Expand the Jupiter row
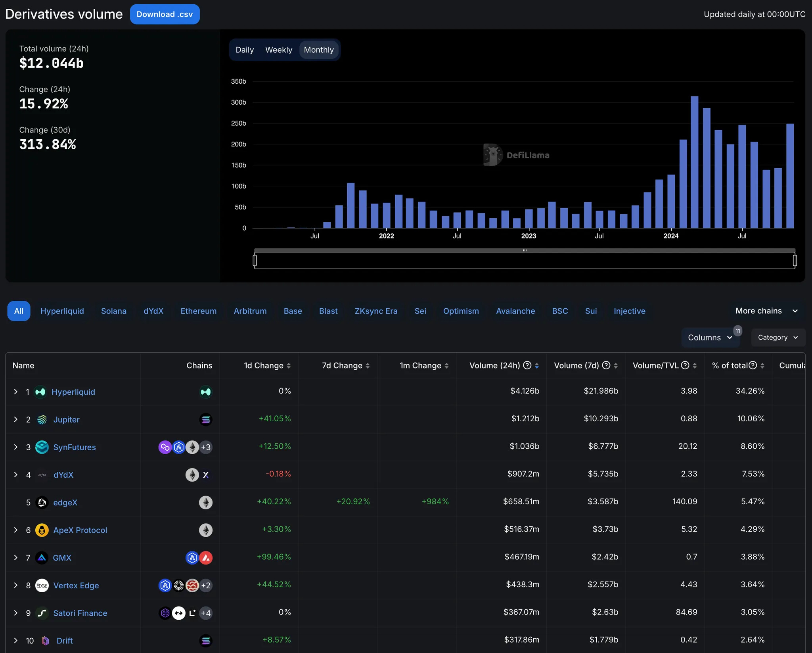Viewport: 812px width, 653px height. click(x=16, y=419)
